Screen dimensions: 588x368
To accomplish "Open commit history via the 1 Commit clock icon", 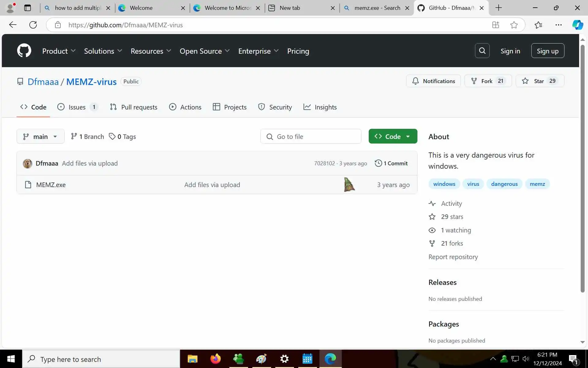I will (379, 163).
